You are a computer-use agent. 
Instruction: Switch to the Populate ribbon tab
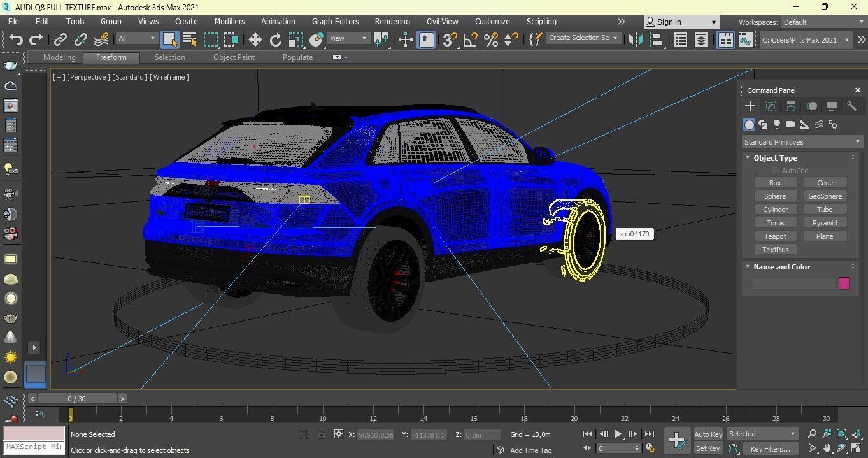[297, 57]
